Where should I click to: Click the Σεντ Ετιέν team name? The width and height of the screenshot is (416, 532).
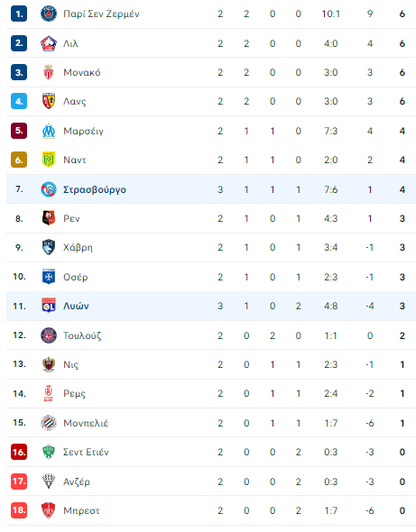point(86,452)
